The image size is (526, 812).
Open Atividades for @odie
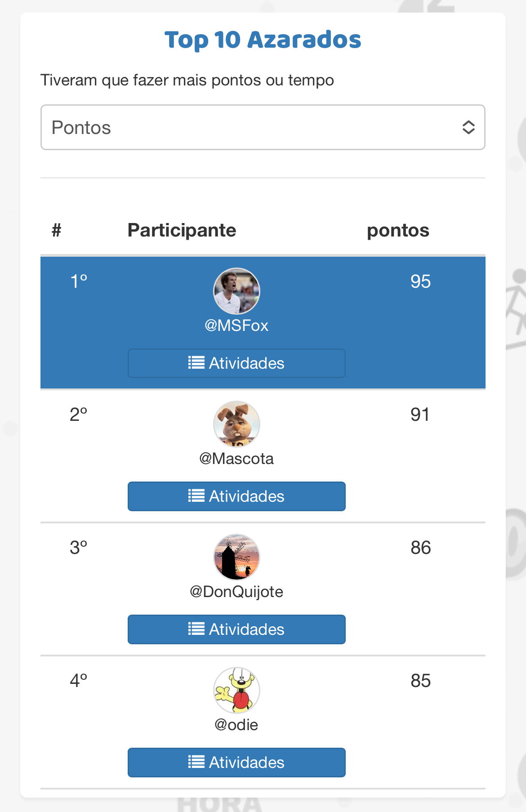click(x=236, y=763)
